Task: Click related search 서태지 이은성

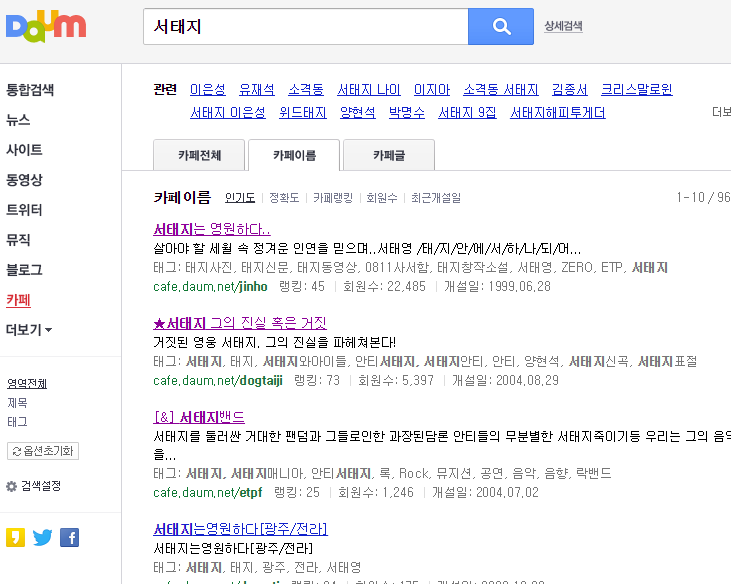Action: click(228, 113)
